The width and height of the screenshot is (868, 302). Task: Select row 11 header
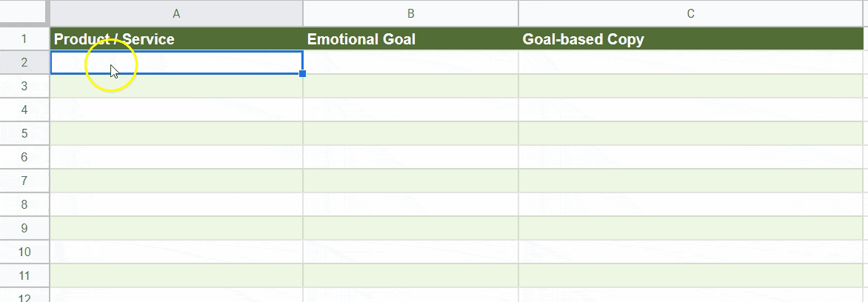pos(24,275)
